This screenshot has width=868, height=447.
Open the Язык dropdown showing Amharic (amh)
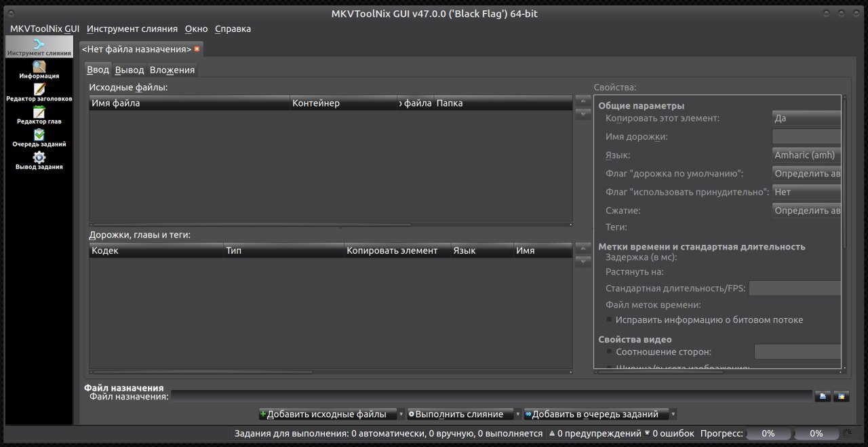pyautogui.click(x=806, y=155)
